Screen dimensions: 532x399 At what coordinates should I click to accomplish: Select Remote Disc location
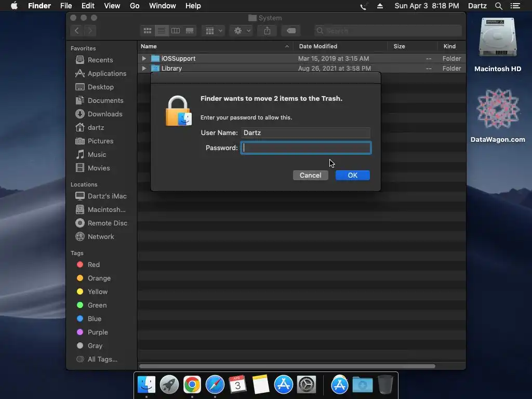point(101,223)
